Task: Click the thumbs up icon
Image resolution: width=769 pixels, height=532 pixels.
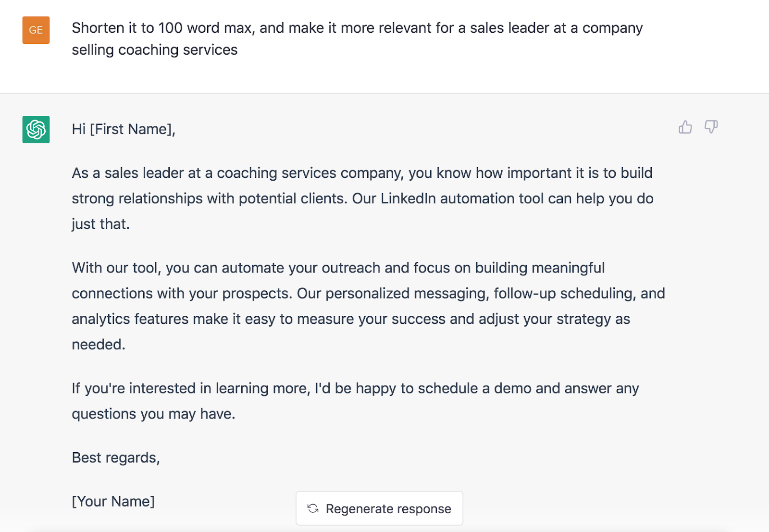Action: tap(685, 127)
